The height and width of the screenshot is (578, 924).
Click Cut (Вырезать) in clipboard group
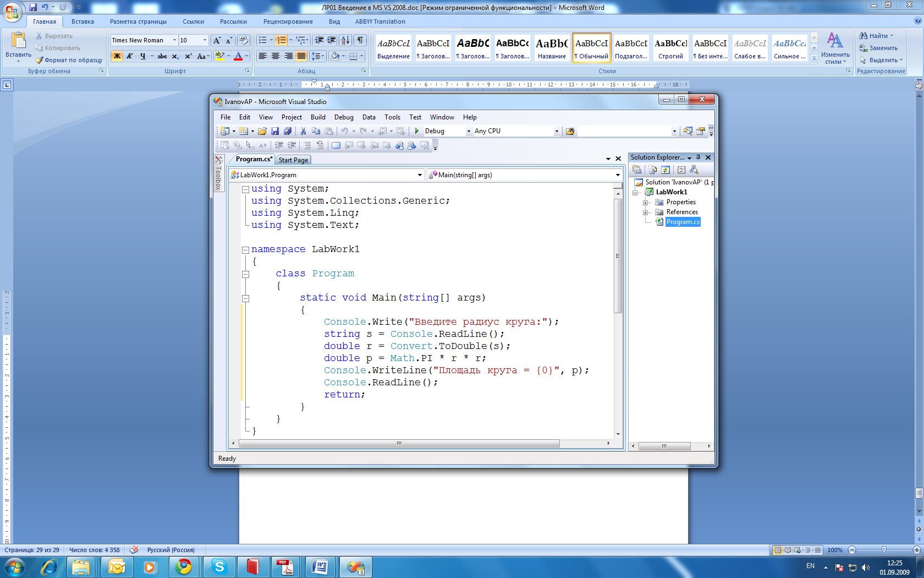(54, 36)
